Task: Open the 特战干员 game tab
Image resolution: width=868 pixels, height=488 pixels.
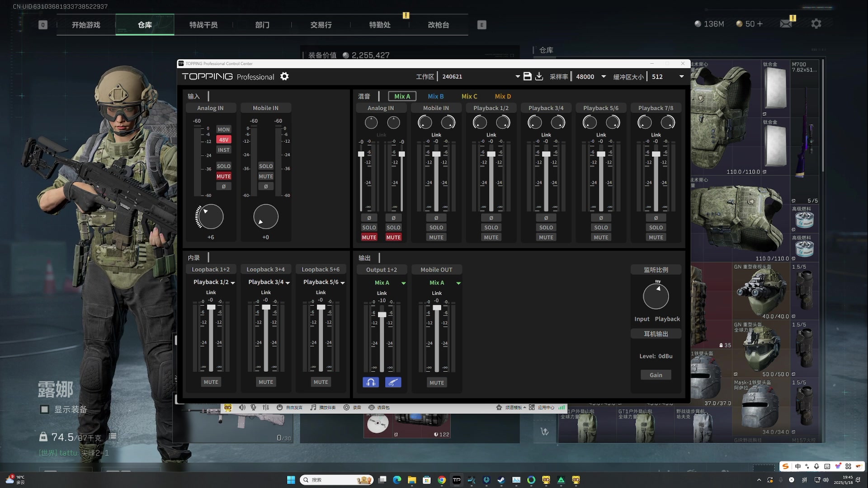Action: [x=203, y=25]
